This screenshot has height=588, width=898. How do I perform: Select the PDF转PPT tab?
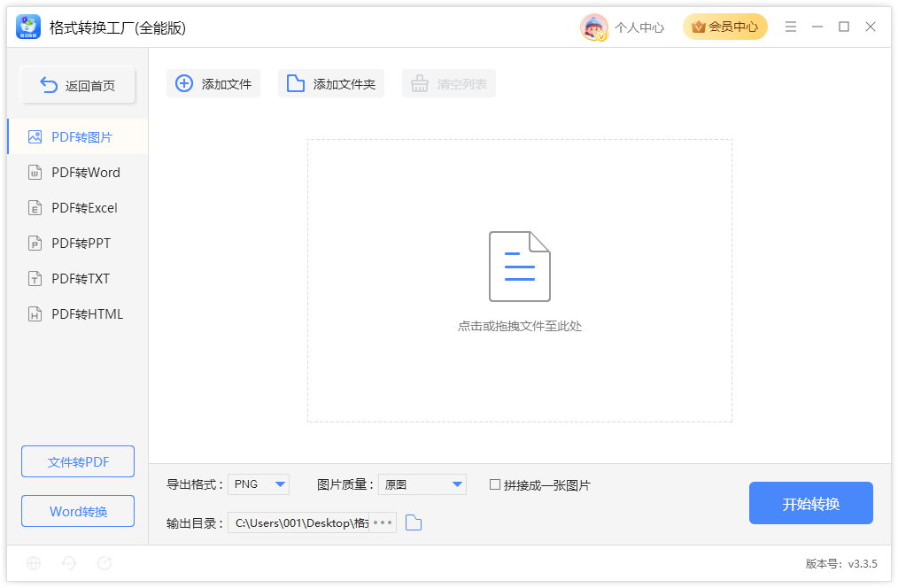coord(78,244)
